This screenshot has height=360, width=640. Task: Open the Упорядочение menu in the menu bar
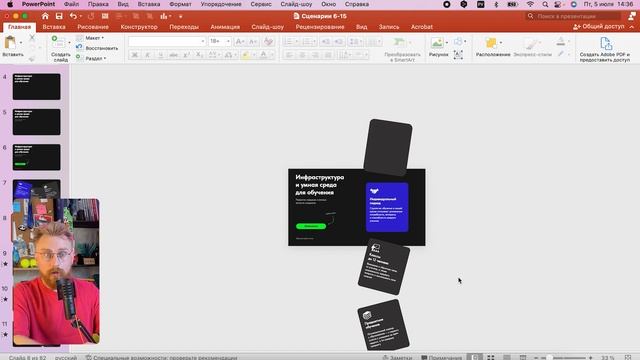tap(221, 4)
